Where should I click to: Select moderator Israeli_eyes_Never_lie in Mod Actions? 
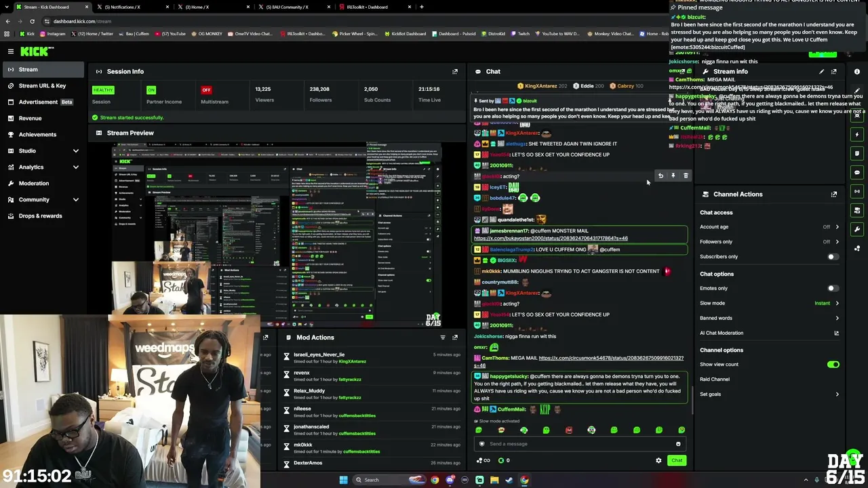tap(319, 354)
